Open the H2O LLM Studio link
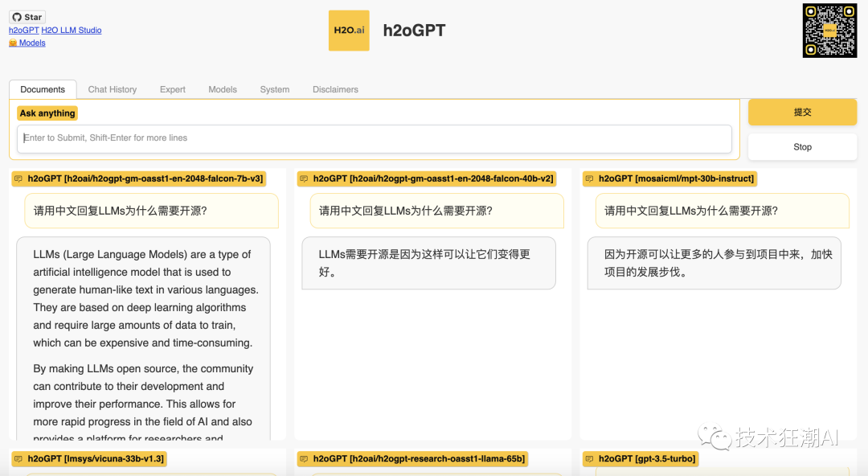This screenshot has height=476, width=868. [72, 30]
